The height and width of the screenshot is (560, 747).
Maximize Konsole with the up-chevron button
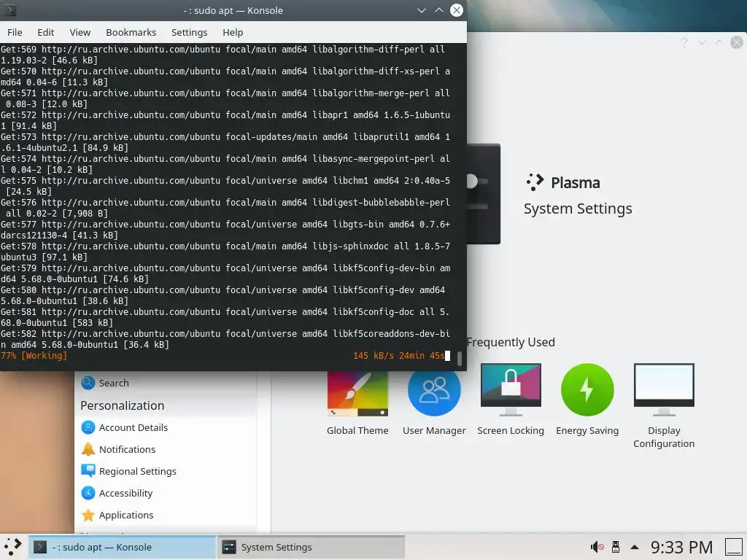click(438, 10)
